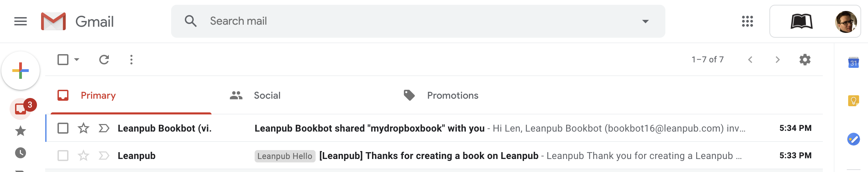Show Starred messages in sidebar
The width and height of the screenshot is (868, 172).
tap(21, 131)
